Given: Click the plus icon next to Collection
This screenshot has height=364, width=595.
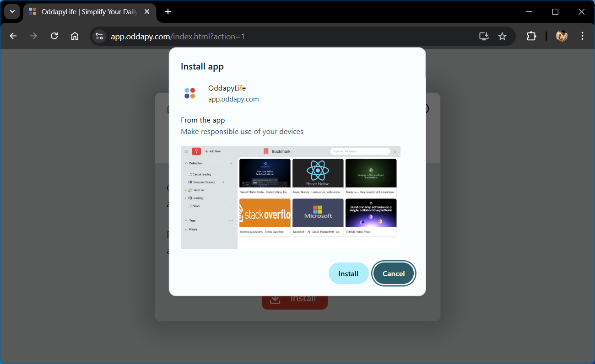Looking at the screenshot, I should (231, 163).
